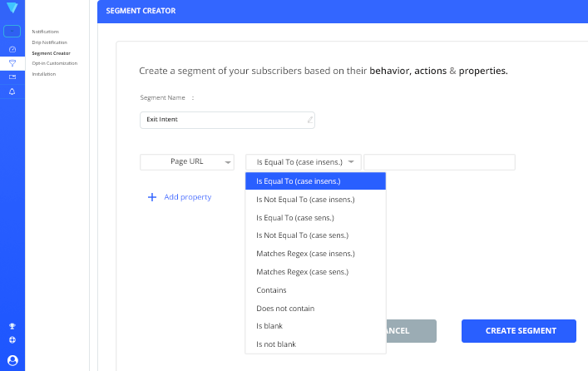The height and width of the screenshot is (371, 588).
Task: Pick the Is not blank option
Action: point(276,344)
